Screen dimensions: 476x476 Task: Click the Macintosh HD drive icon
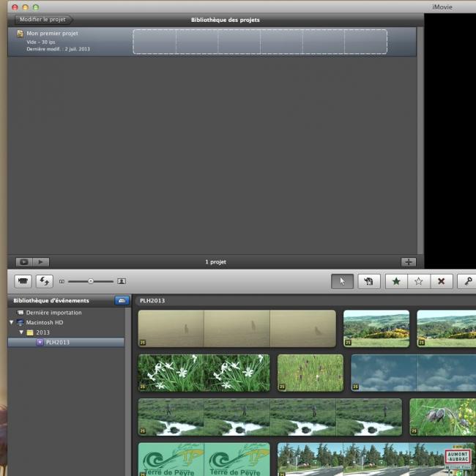pyautogui.click(x=21, y=322)
